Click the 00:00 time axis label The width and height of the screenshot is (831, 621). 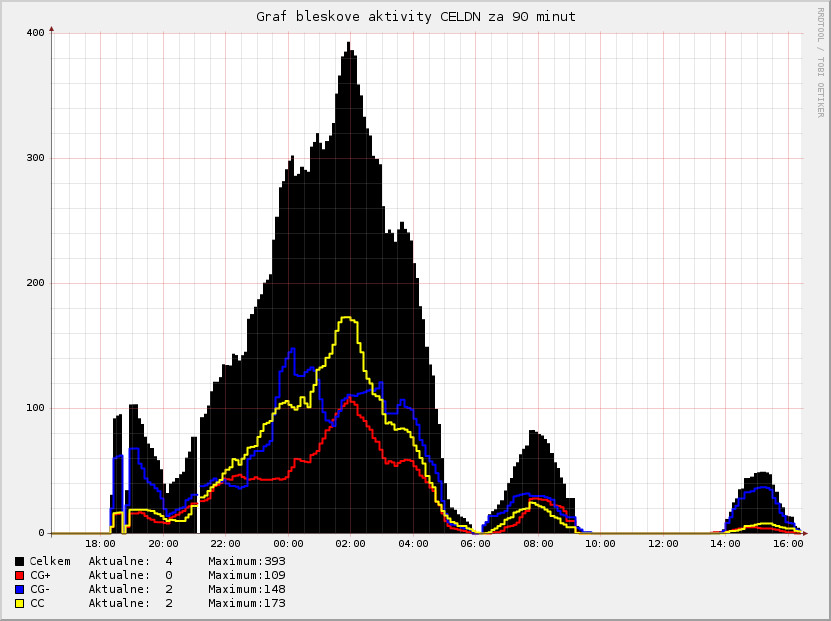(x=288, y=544)
